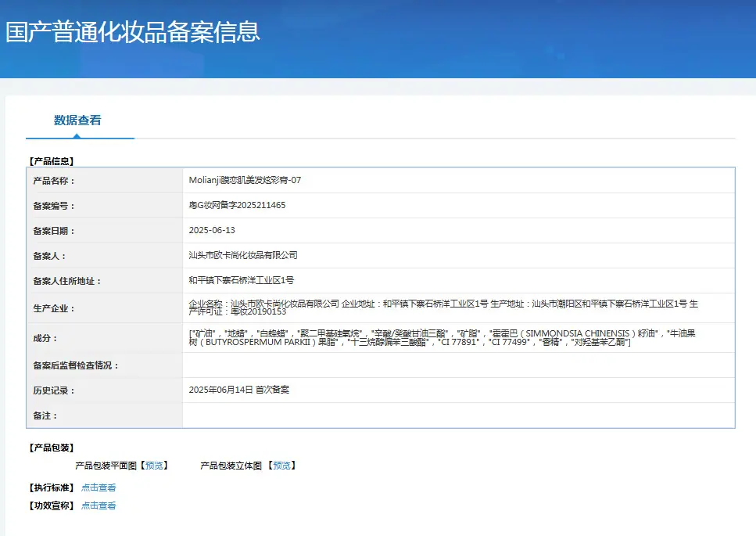The image size is (756, 536).
Task: Click the 备注 label
Action: click(x=45, y=415)
